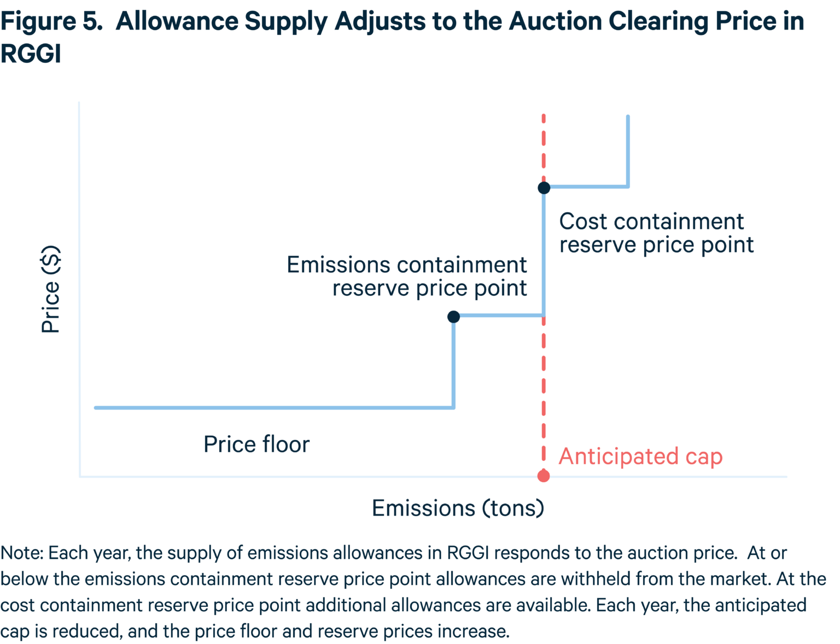
Task: Click the "Price floor" label
Action: point(256,444)
